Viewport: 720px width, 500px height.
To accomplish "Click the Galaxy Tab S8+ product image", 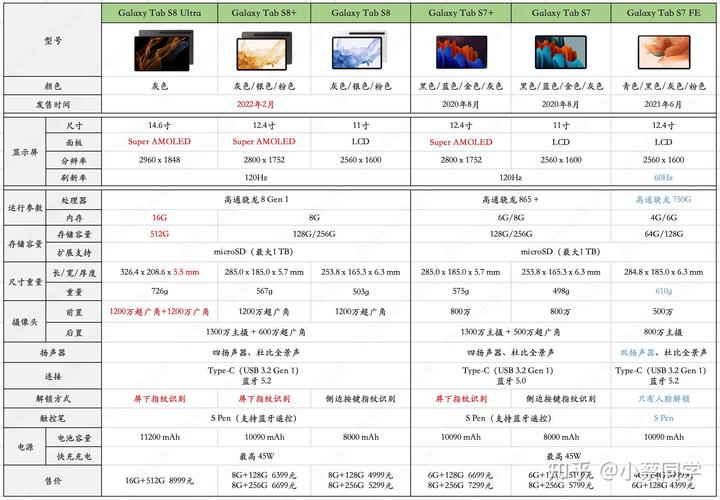I will (x=264, y=51).
